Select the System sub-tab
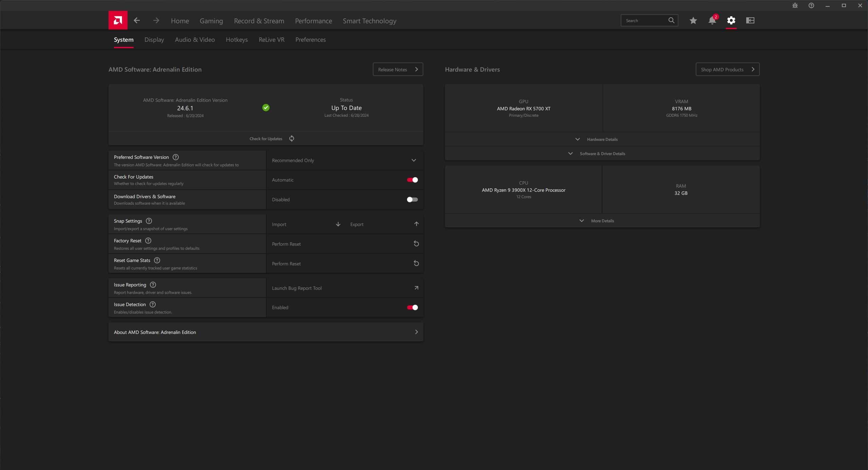 coord(123,40)
